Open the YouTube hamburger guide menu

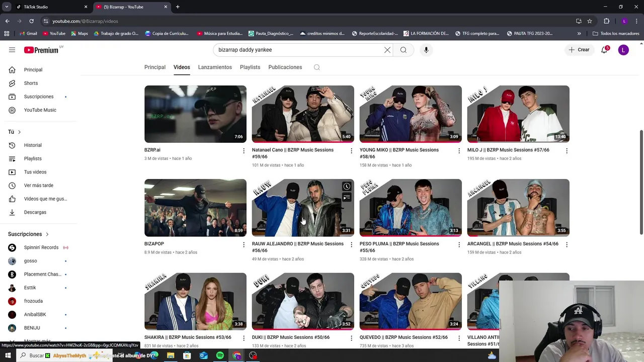click(12, 50)
